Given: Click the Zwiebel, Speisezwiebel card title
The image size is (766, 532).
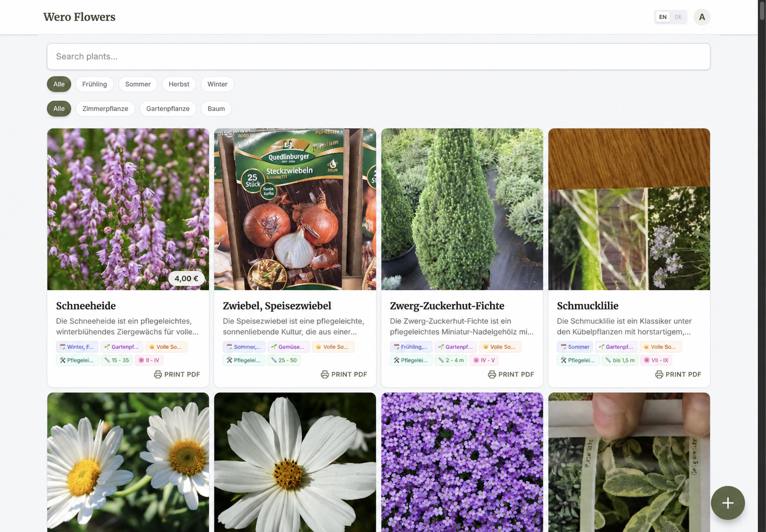Looking at the screenshot, I should click(x=277, y=306).
